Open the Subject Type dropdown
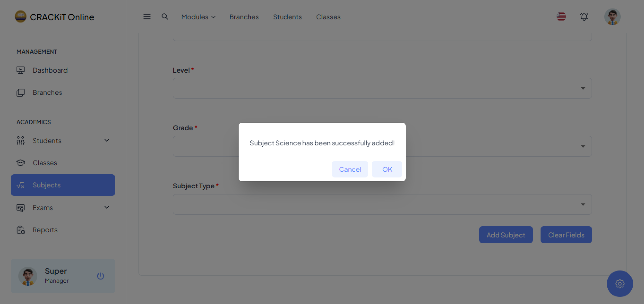Screen dimensions: 644x304 click(382, 204)
